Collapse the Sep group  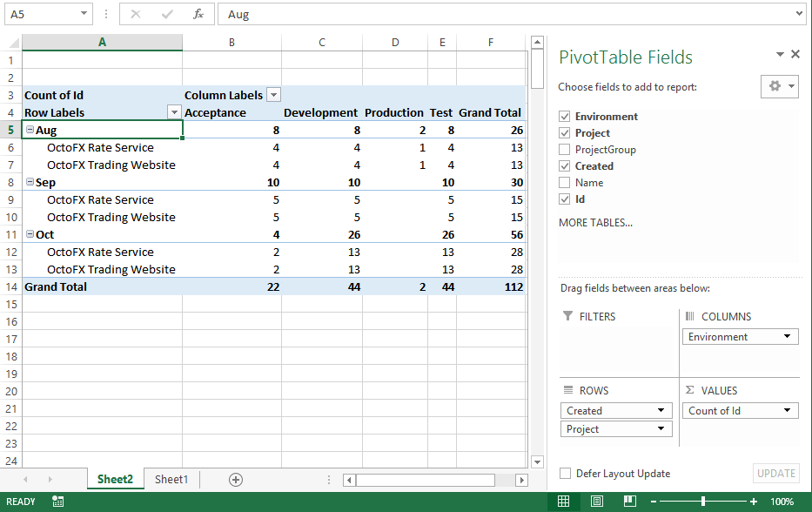click(x=30, y=182)
